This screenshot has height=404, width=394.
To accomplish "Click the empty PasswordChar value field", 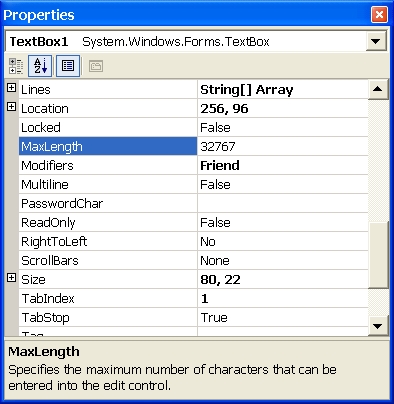I will [283, 203].
